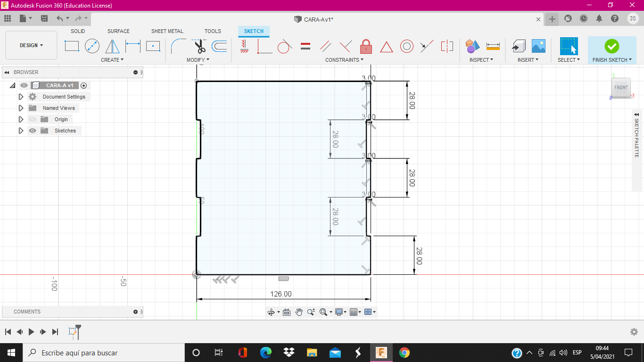
Task: Save the document with disk icon
Action: pyautogui.click(x=44, y=18)
